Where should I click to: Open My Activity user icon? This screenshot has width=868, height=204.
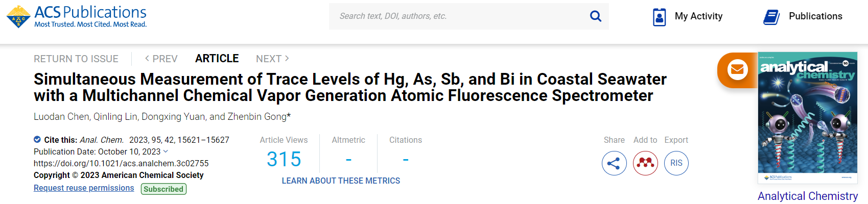pyautogui.click(x=659, y=17)
